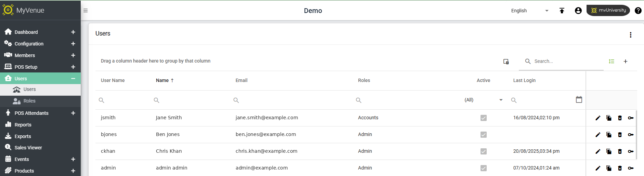644x176 pixels.
Task: Open the Roles submenu item
Action: pyautogui.click(x=40, y=101)
